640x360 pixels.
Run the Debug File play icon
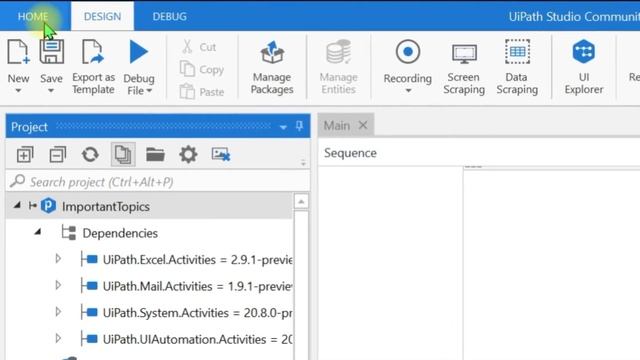point(138,52)
